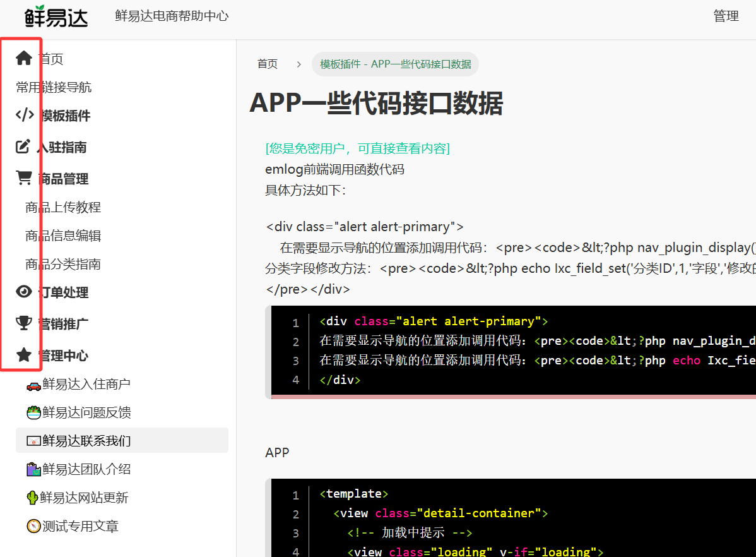Image resolution: width=756 pixels, height=557 pixels.
Task: Click the 鲜易达 logo in header
Action: click(56, 16)
